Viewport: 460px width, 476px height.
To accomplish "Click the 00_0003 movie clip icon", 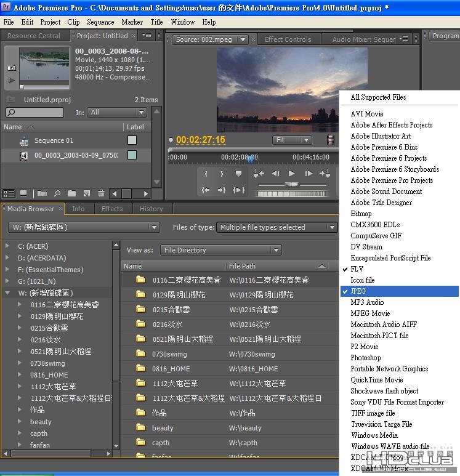I will click(x=24, y=156).
